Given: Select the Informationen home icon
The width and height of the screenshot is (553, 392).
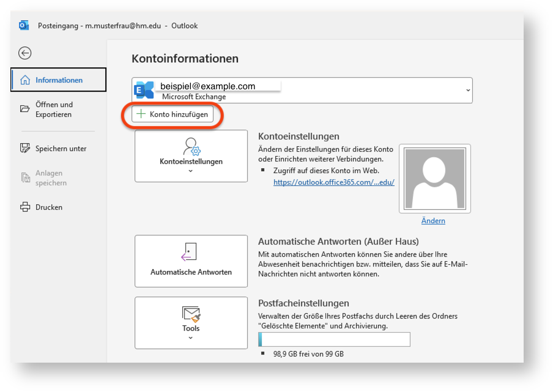Looking at the screenshot, I should click(x=25, y=80).
